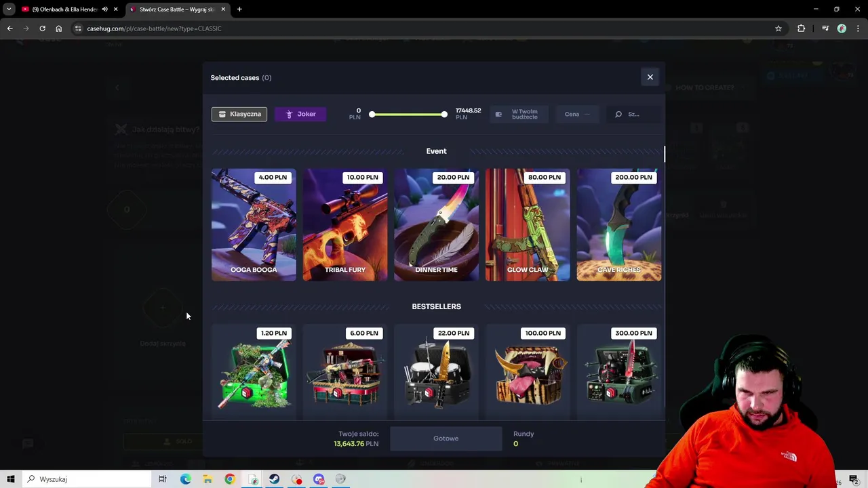Click the BESTSELLERS section heading
Image resolution: width=868 pixels, height=488 pixels.
[x=436, y=306]
